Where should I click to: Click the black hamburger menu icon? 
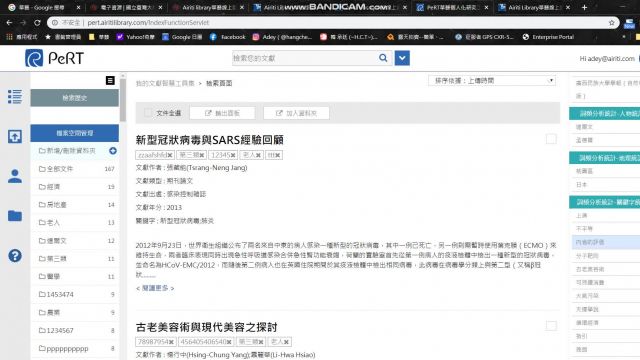coord(110,80)
